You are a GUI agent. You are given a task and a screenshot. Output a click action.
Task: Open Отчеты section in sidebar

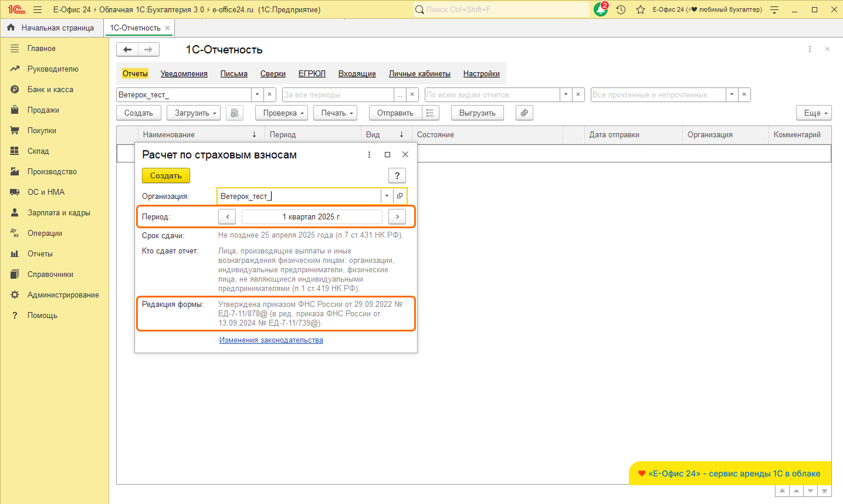coord(40,254)
